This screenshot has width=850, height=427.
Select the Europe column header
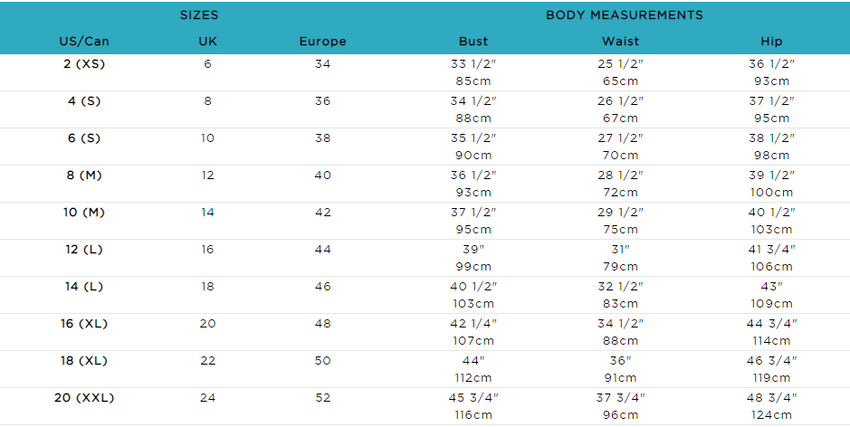pos(323,42)
